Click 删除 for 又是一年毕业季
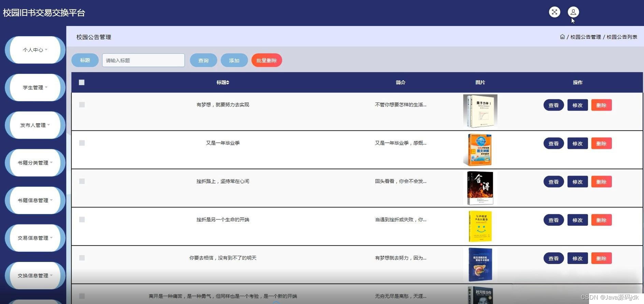 pos(601,143)
